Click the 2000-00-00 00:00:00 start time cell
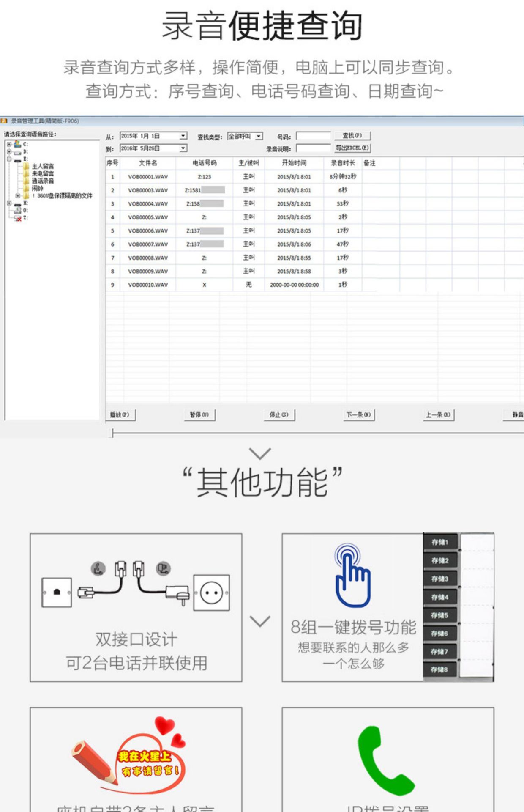This screenshot has width=524, height=812. (295, 285)
